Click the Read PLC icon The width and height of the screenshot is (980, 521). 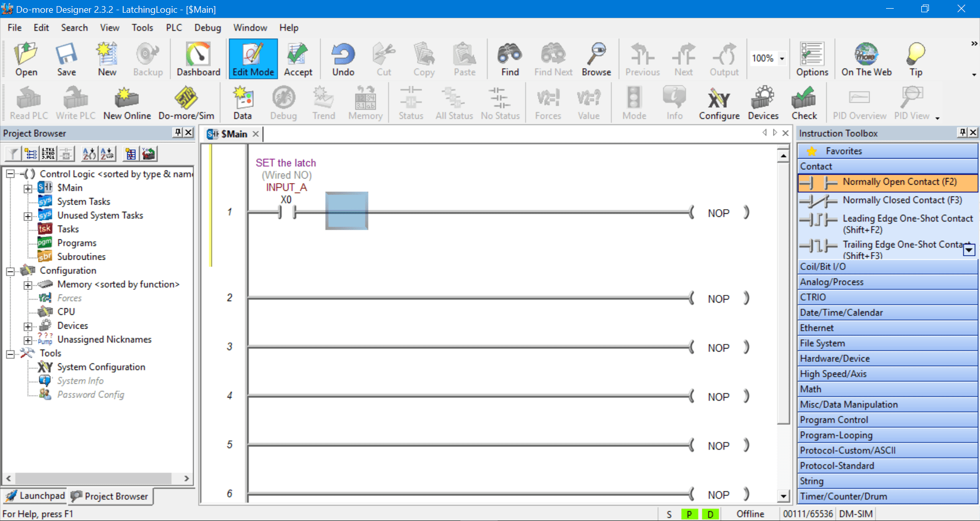tap(28, 101)
